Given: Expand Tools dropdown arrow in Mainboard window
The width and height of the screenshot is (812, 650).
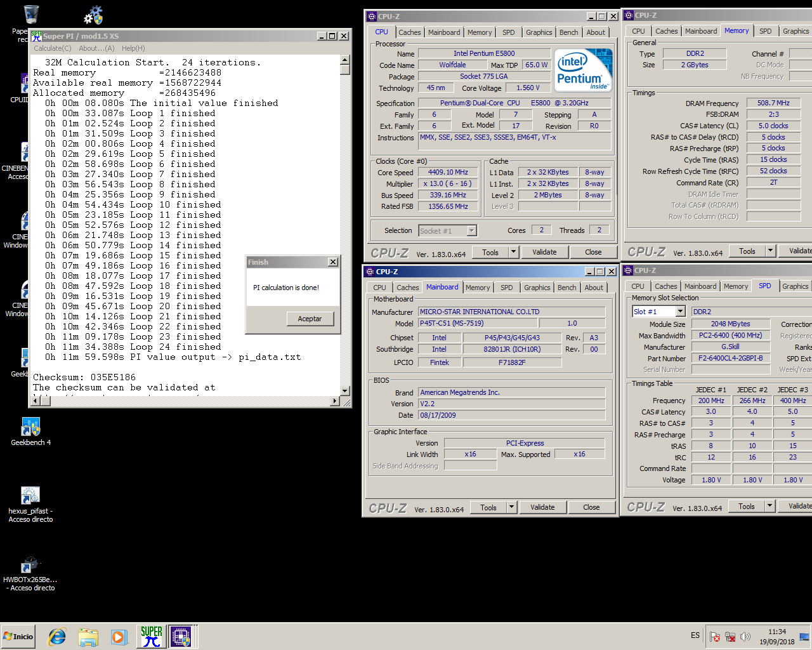Looking at the screenshot, I should coord(511,507).
